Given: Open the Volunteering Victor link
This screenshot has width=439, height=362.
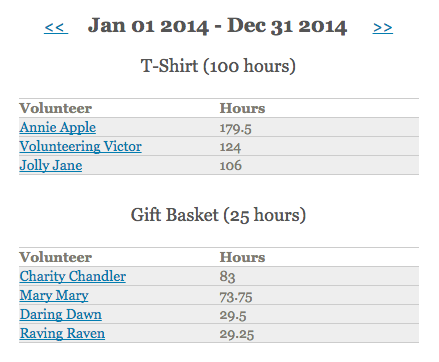Looking at the screenshot, I should pos(81,147).
